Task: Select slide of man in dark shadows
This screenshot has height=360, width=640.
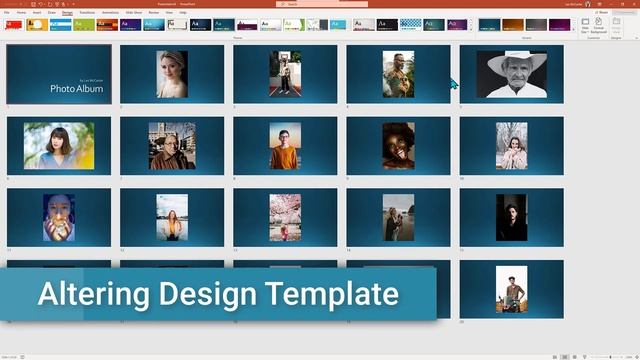Action: [x=511, y=217]
